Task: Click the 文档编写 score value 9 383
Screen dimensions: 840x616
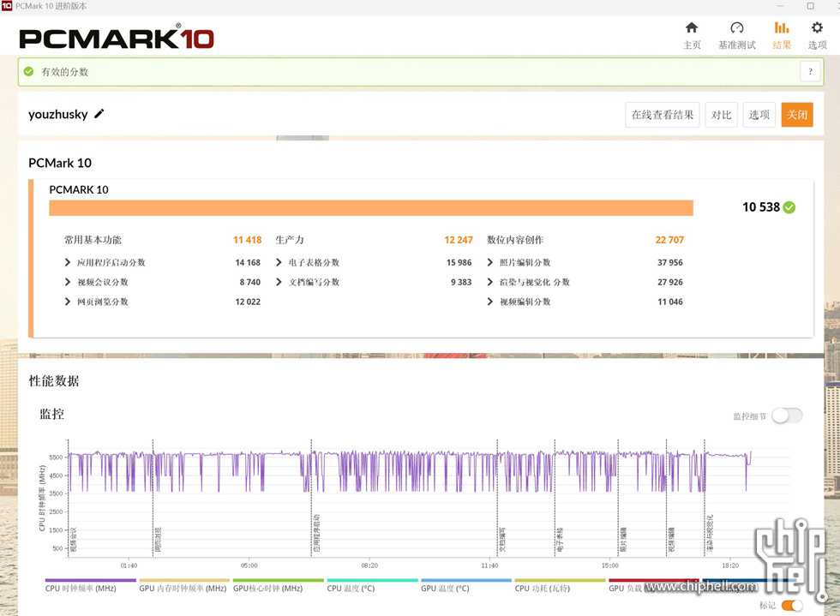Action: [461, 282]
